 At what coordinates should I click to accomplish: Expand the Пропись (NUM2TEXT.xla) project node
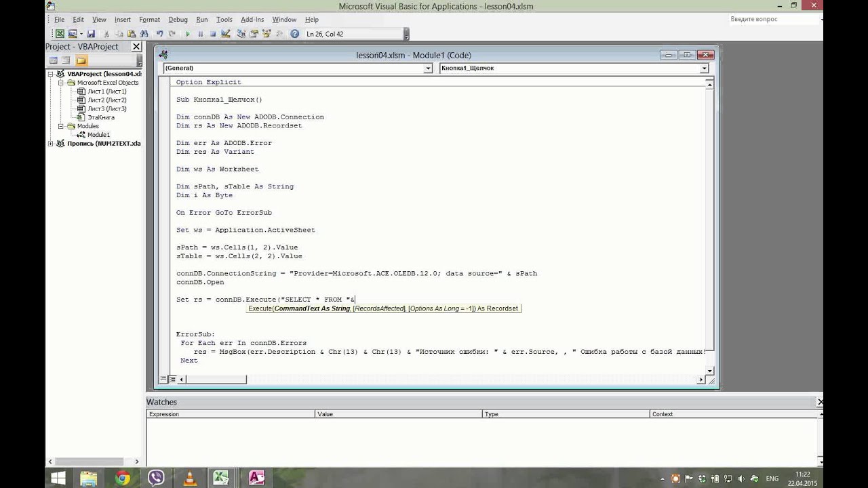(51, 144)
